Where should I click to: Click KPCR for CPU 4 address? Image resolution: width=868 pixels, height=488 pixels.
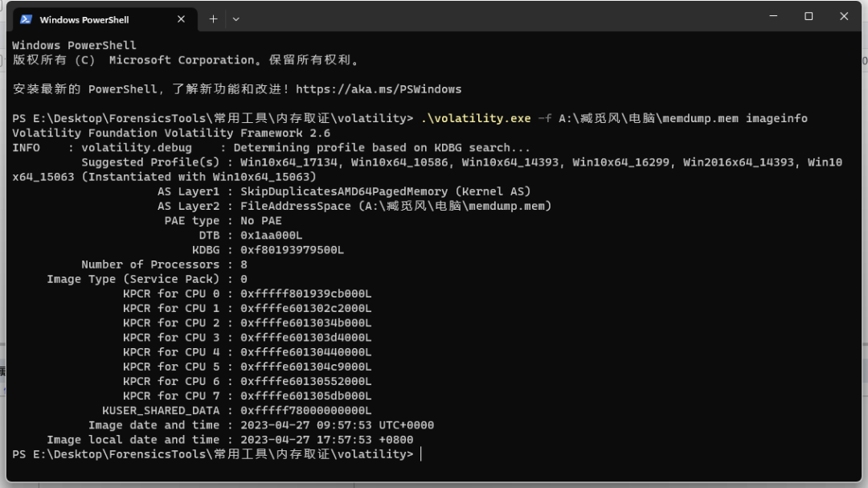tap(305, 352)
